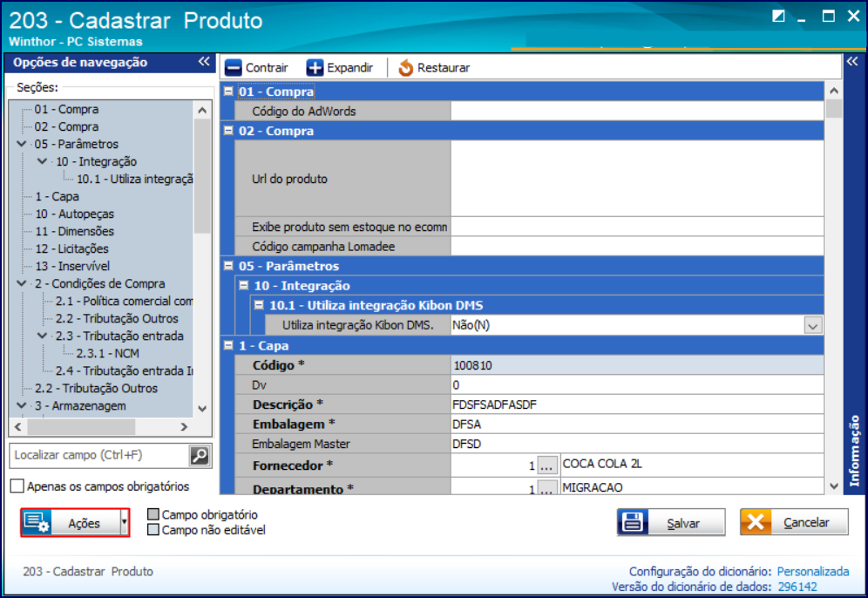Click the Campo não editável legend box
The image size is (868, 598).
(x=153, y=530)
